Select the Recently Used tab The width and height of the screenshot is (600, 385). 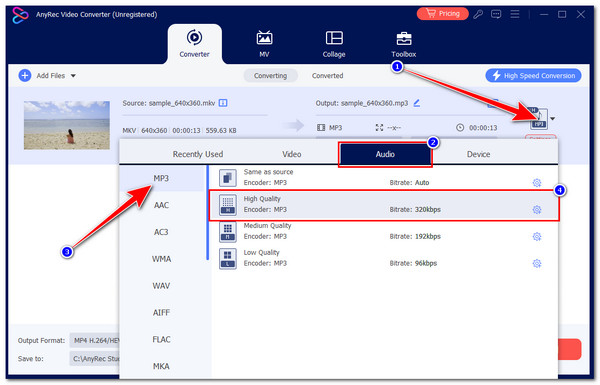[198, 154]
